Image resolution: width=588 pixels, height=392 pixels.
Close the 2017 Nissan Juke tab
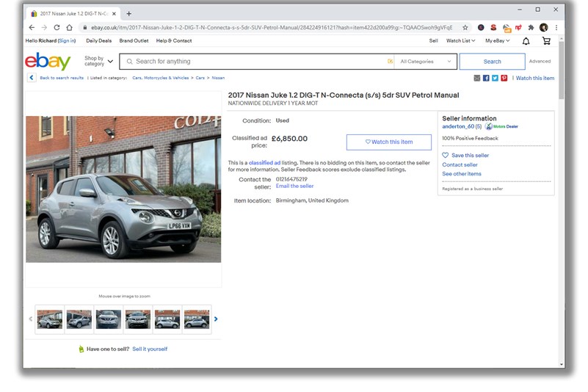click(x=114, y=14)
